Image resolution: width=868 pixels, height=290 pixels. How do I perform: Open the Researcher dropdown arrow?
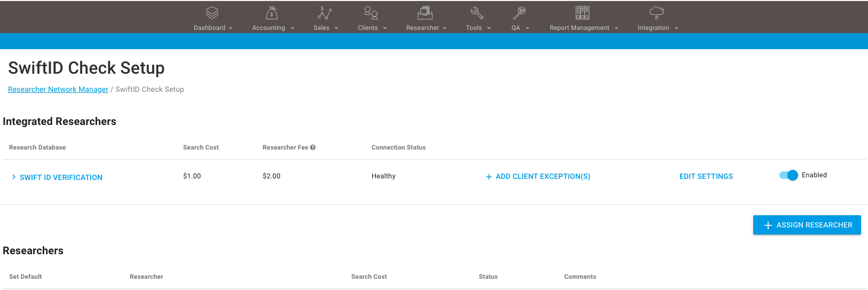[x=445, y=28]
